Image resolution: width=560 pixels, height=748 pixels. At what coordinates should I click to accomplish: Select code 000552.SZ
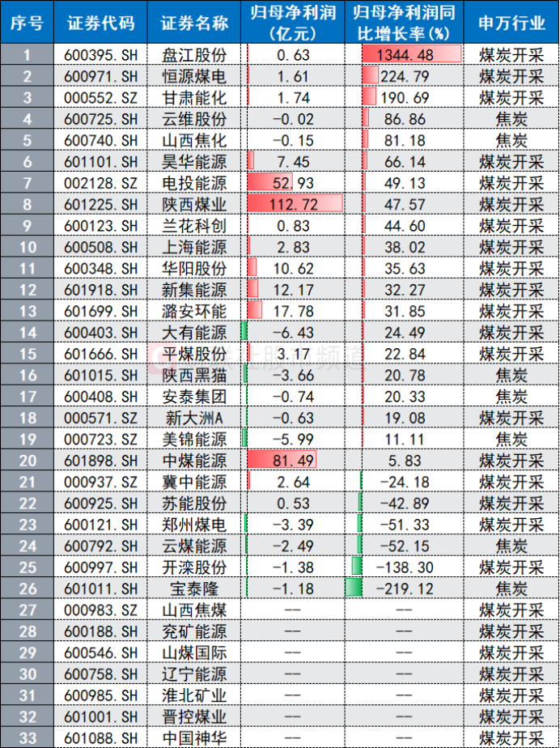[x=100, y=97]
